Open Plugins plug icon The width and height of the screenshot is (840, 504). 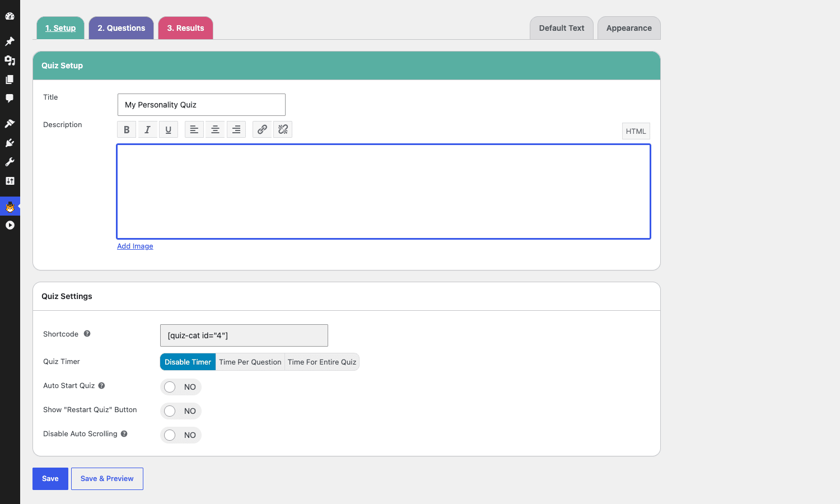pyautogui.click(x=10, y=143)
